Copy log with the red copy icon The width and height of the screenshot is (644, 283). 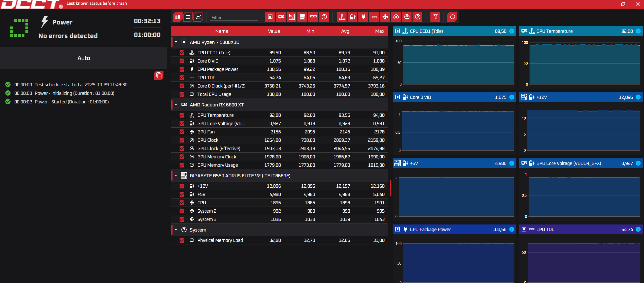point(159,75)
